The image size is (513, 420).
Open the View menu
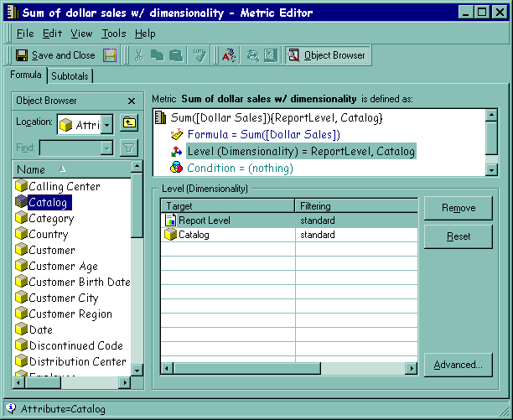click(81, 34)
